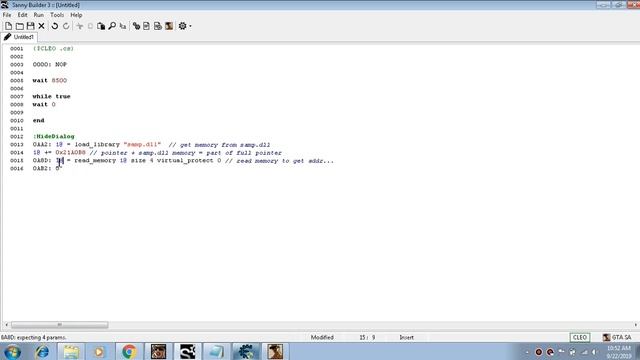Run GTA San Andreas from the toolbar icon
Viewport: 640px width, 360px height.
point(169,26)
